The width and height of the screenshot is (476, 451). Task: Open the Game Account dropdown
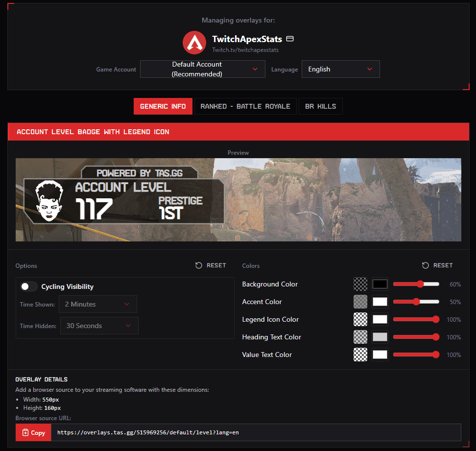[x=202, y=69]
